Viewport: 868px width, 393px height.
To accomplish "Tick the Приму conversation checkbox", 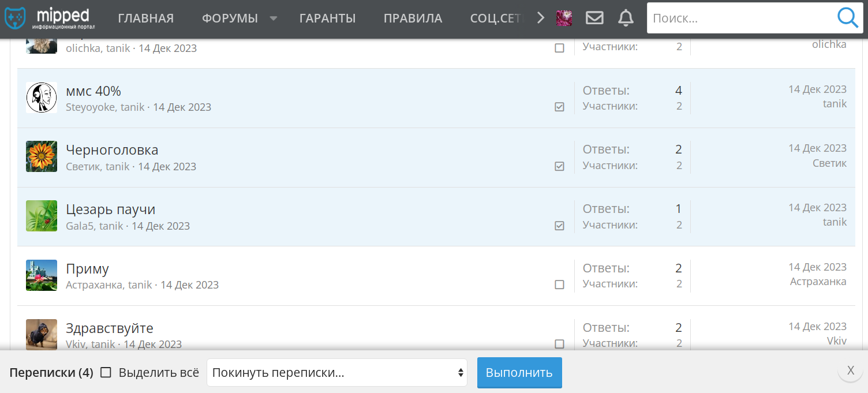I will coord(559,285).
